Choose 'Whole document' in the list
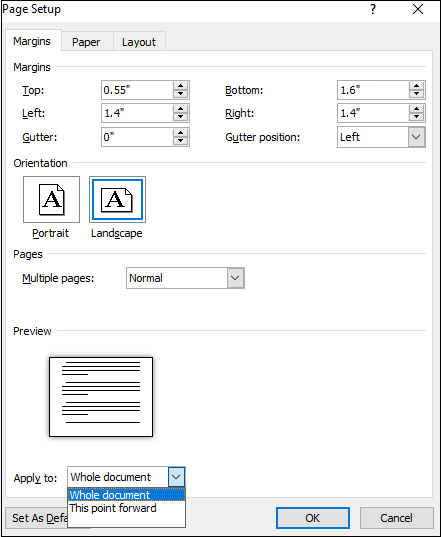 pos(126,495)
